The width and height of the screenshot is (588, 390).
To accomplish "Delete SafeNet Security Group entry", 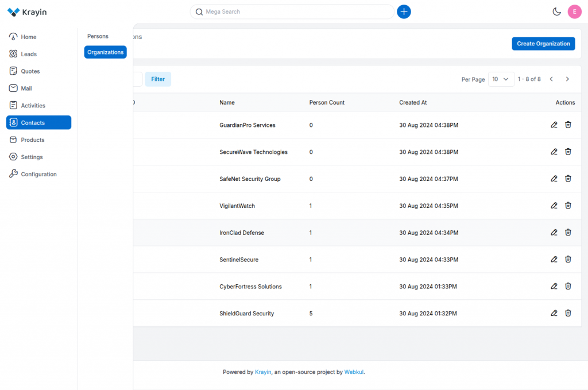I will coord(568,179).
